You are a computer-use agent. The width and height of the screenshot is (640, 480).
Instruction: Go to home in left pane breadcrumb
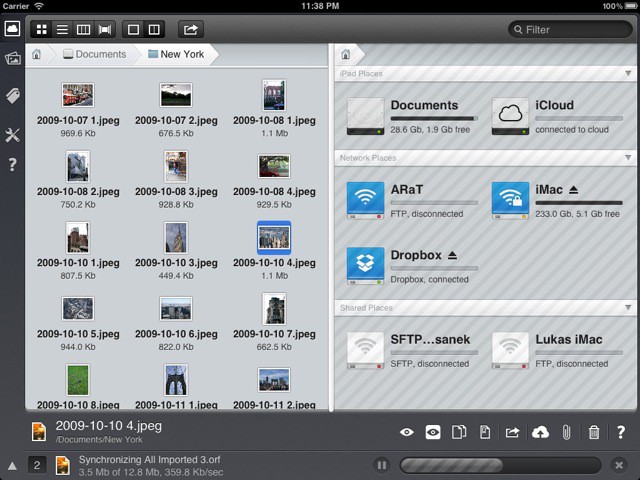[37, 54]
